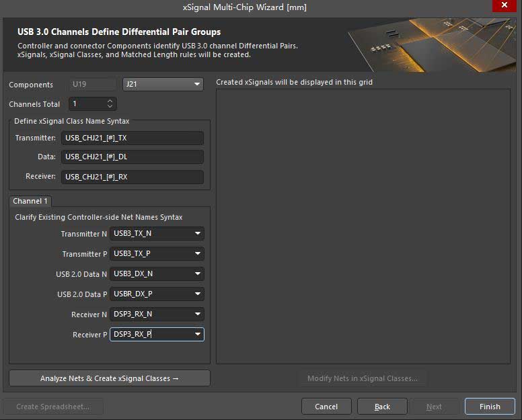Expand the Transmitter N net dropdown
The height and width of the screenshot is (420, 522).
(198, 234)
